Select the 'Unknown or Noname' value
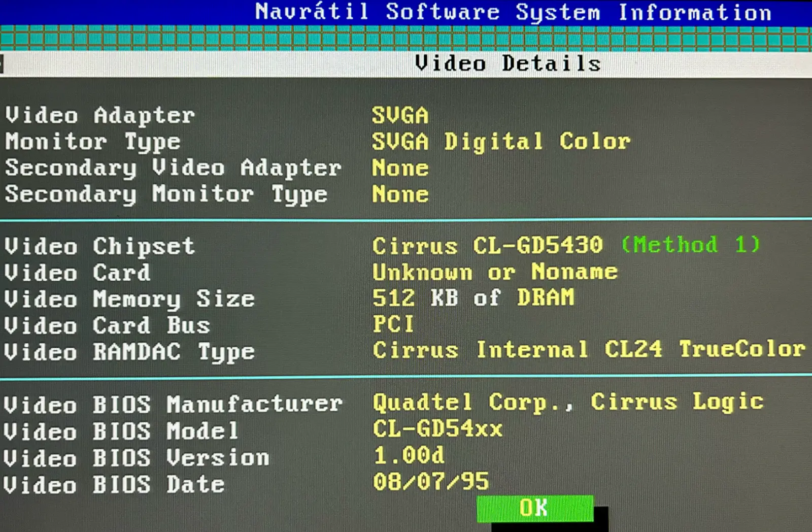The image size is (812, 532). pyautogui.click(x=495, y=272)
